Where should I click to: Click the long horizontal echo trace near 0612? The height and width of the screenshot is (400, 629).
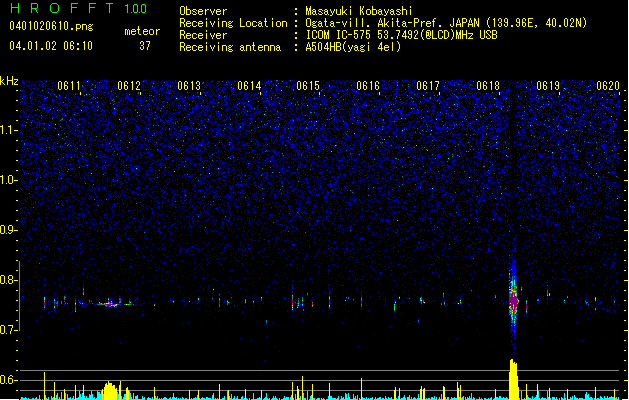[109, 304]
